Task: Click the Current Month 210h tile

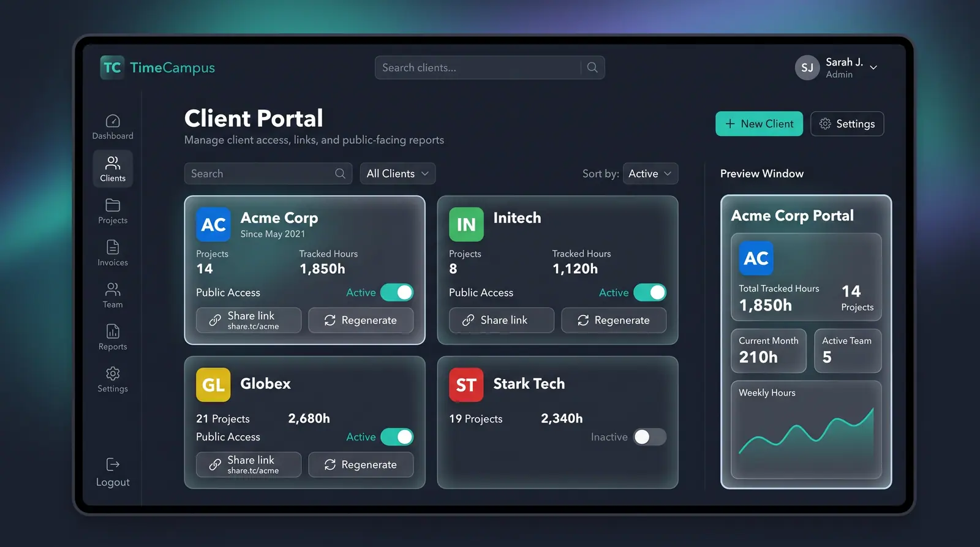Action: (769, 350)
